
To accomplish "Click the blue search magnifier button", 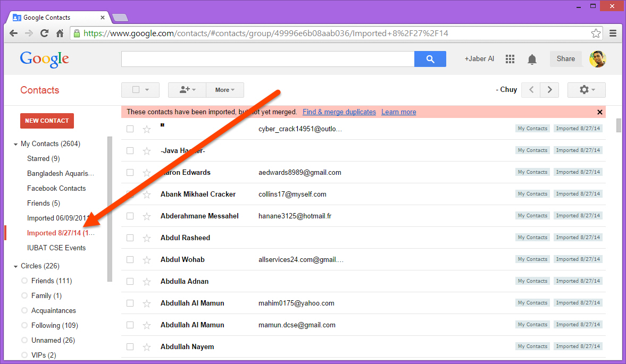I will (x=430, y=58).
